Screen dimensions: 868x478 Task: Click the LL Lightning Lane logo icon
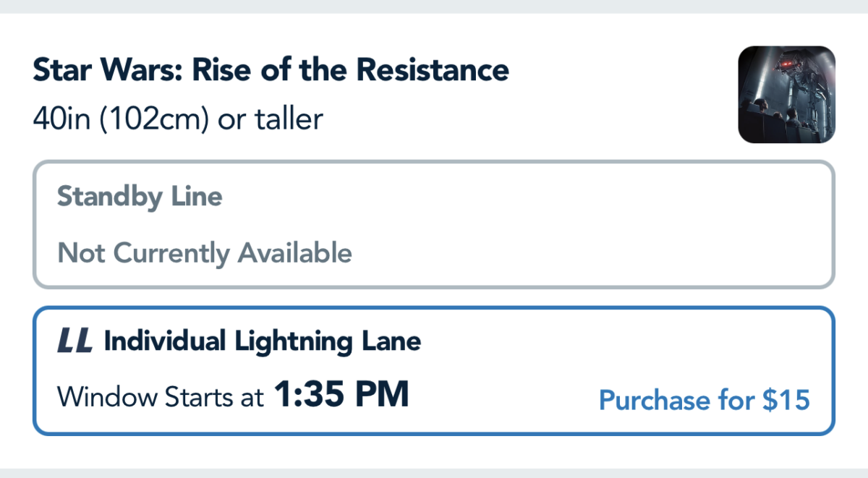tap(75, 341)
